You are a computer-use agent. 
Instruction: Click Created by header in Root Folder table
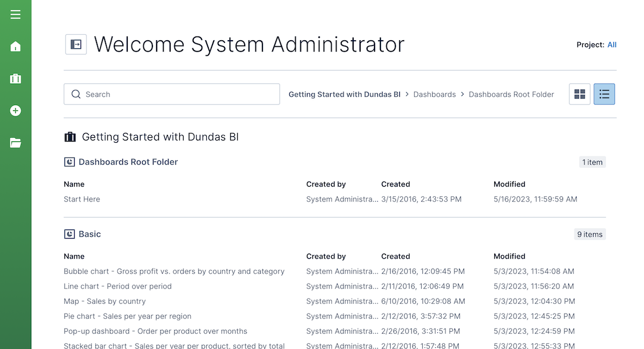(326, 184)
